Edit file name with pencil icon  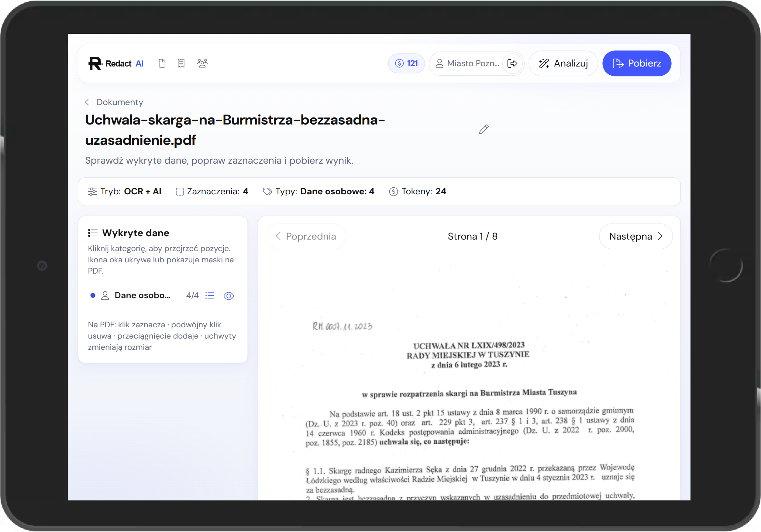[484, 130]
